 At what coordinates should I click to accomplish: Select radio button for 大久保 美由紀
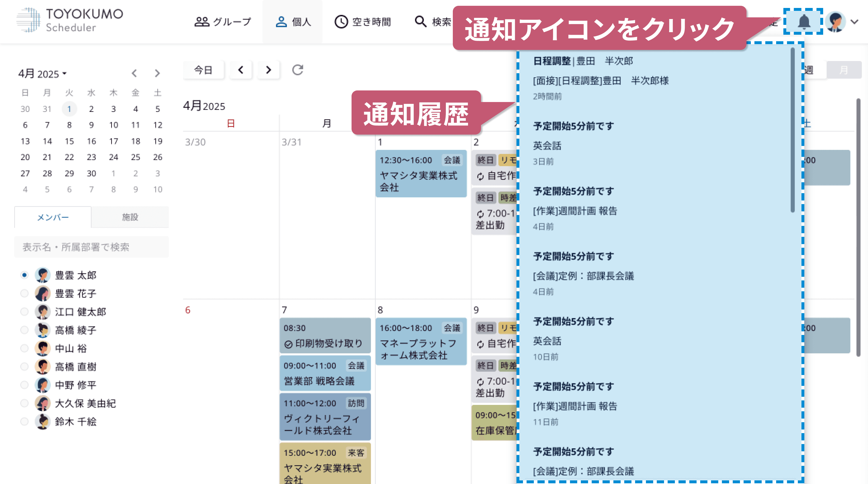pyautogui.click(x=24, y=403)
